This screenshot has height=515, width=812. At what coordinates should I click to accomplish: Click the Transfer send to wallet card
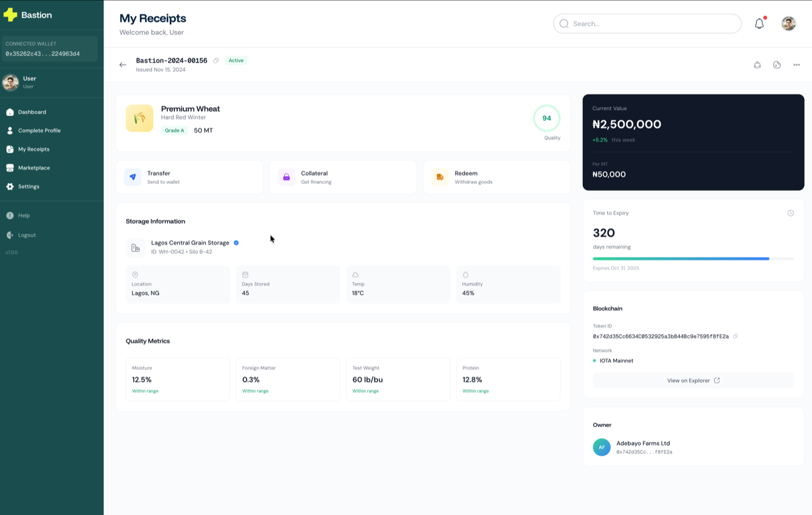(190, 177)
